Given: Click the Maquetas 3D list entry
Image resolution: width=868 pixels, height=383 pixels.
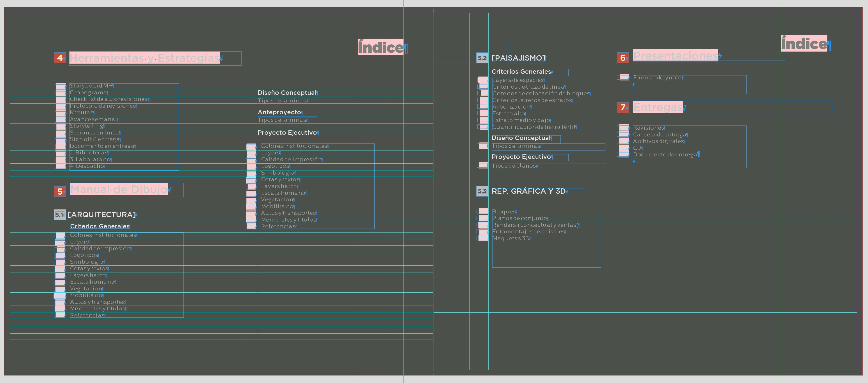Looking at the screenshot, I should (x=510, y=238).
